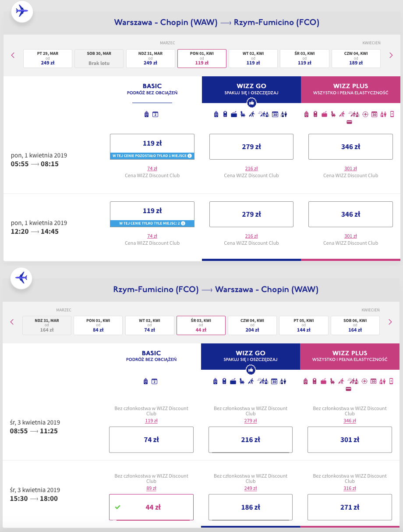The height and width of the screenshot is (532, 403).
Task: Choose 346 zł WIZZ PLUS fare for 05:55 flight
Action: [x=350, y=146]
